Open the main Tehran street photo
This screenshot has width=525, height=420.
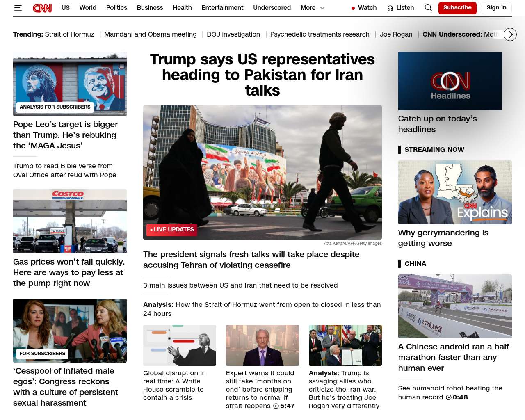tap(262, 172)
